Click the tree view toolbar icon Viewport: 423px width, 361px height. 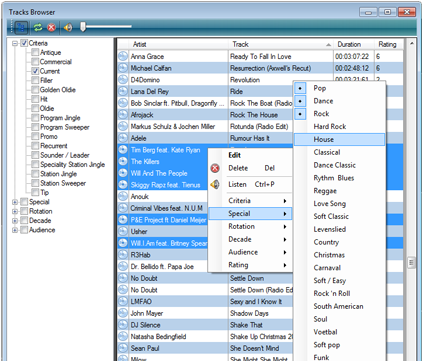(21, 27)
